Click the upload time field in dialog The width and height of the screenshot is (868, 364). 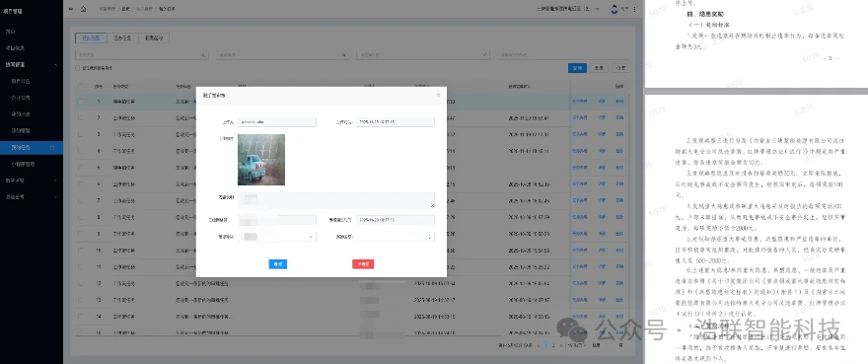pos(396,122)
